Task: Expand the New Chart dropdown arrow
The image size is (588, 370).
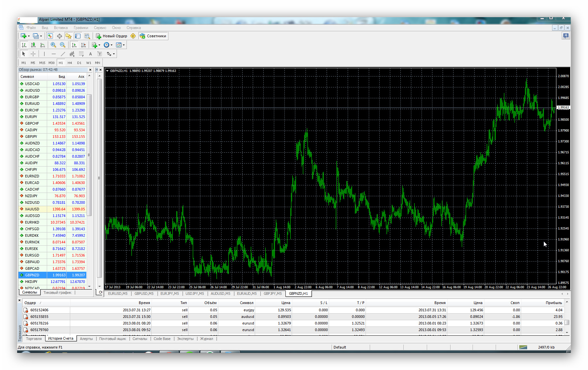Action: [29, 36]
